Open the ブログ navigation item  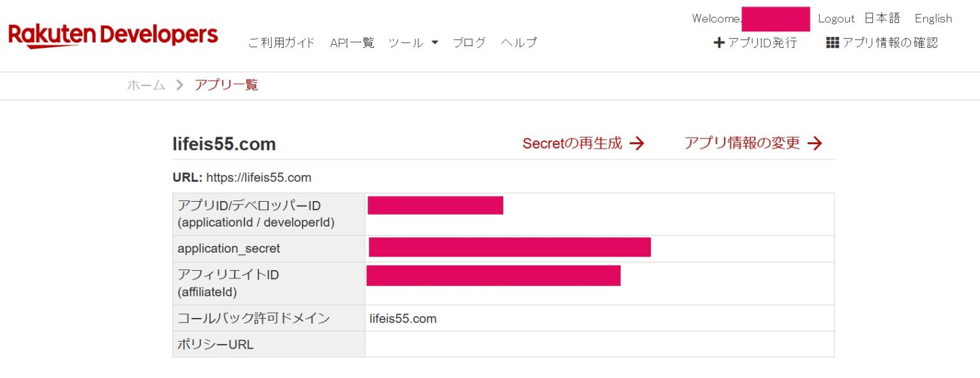coord(469,43)
